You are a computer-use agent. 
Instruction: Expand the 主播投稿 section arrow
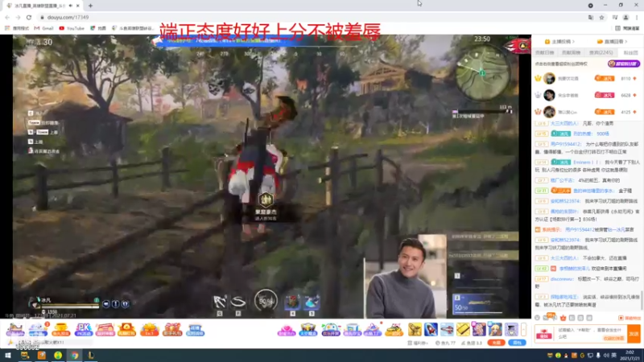point(573,42)
